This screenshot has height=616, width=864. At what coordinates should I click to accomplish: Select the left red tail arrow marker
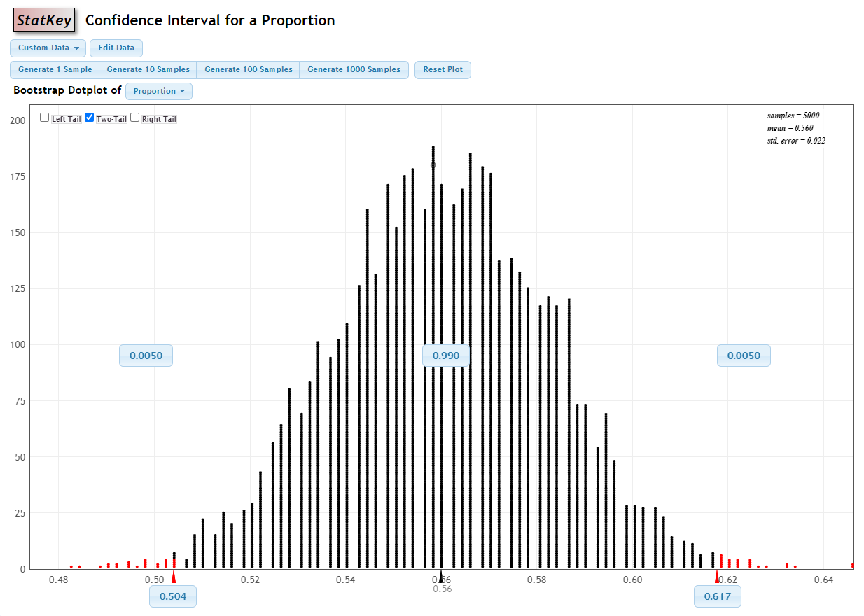click(x=173, y=576)
